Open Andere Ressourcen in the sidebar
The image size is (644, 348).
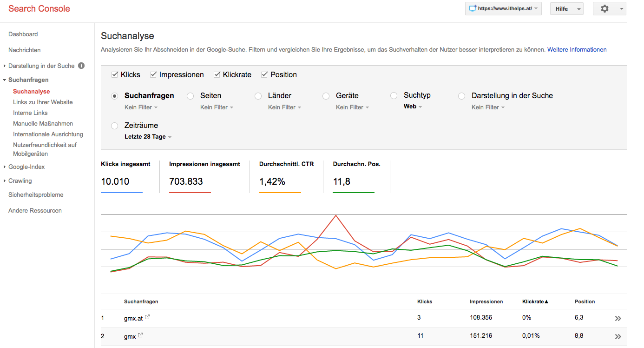(35, 210)
